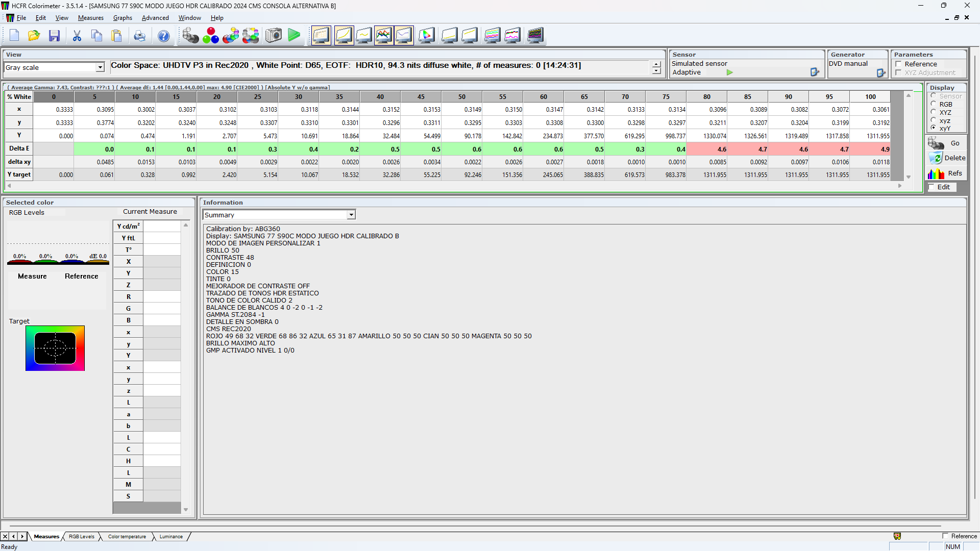Switch to the Color temperature tab

click(x=127, y=536)
